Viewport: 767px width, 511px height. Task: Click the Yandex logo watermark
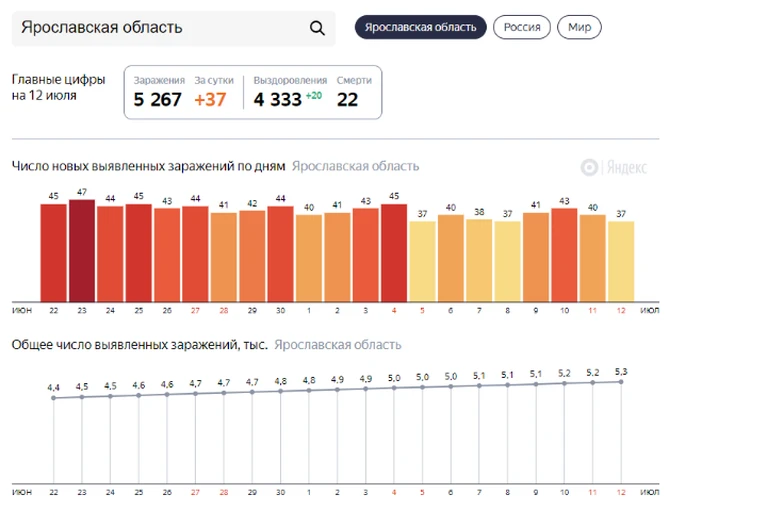click(613, 167)
